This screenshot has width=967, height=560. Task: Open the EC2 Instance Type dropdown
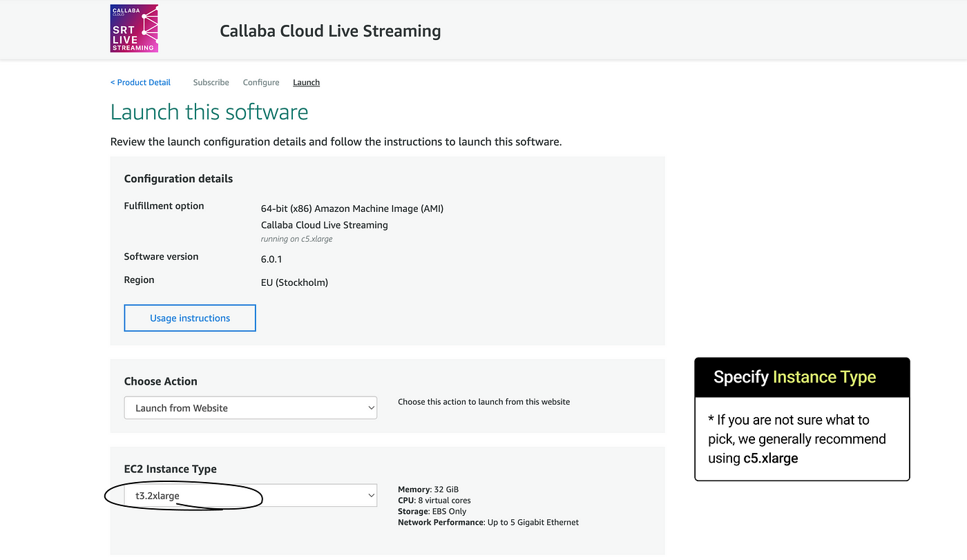point(251,495)
